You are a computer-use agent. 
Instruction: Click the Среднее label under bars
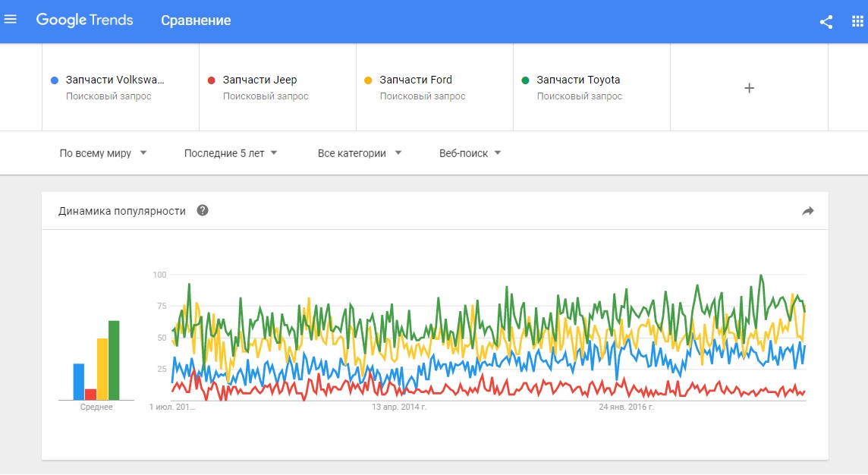click(x=96, y=407)
